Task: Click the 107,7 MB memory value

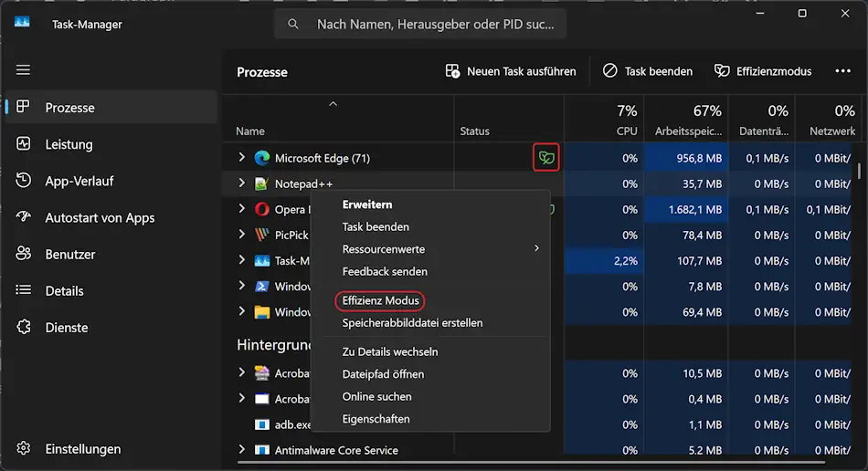Action: pos(699,261)
